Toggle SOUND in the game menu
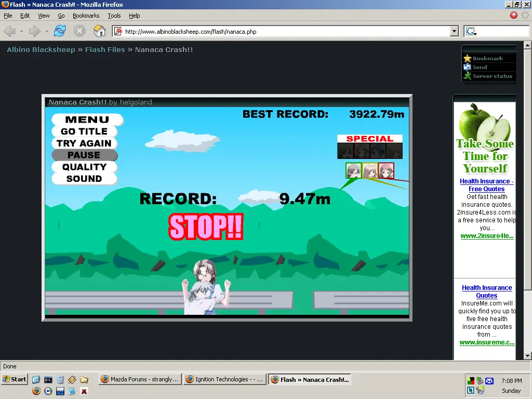The image size is (532, 399). 84,179
